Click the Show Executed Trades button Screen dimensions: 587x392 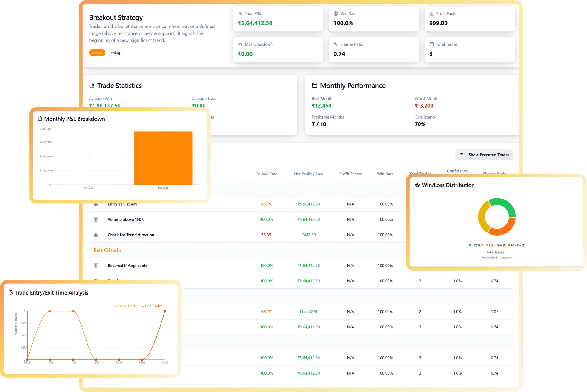(484, 155)
